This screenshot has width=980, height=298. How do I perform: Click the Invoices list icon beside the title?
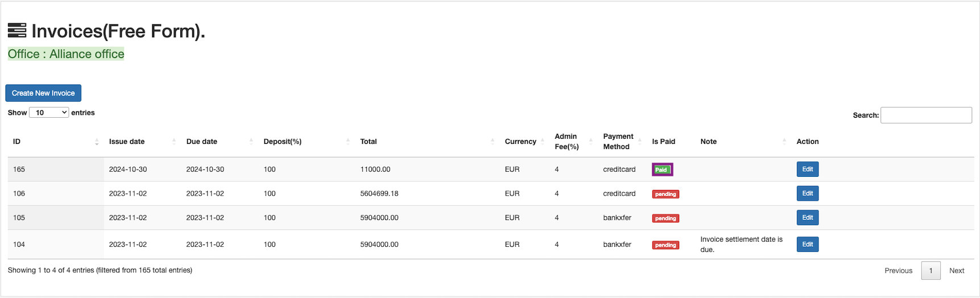17,30
